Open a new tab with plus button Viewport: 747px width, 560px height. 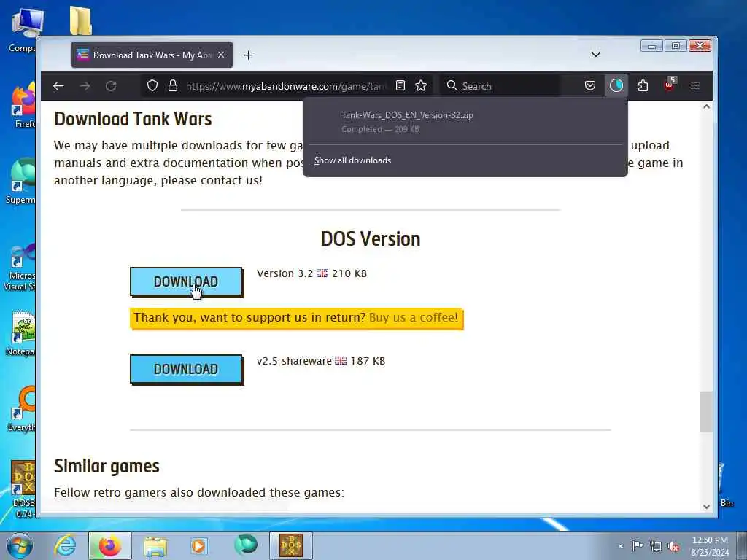click(248, 55)
